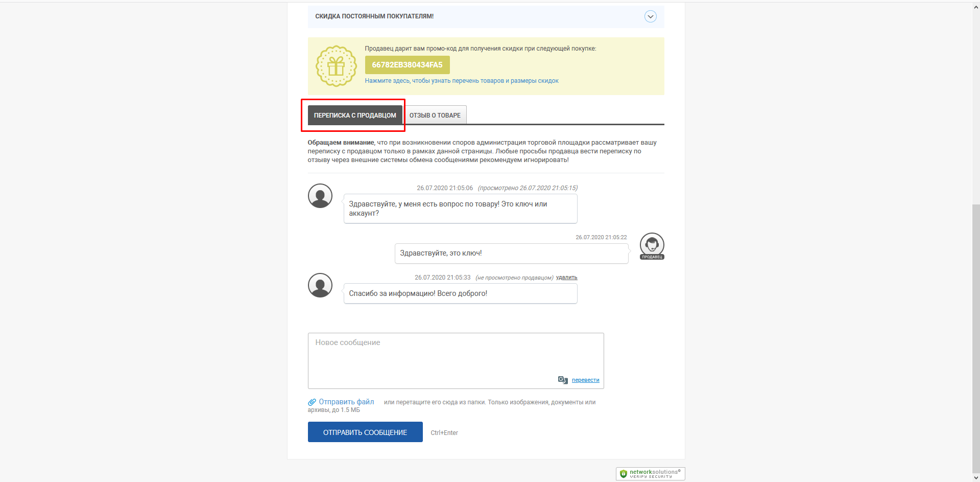This screenshot has height=482, width=980.
Task: Open the Отправить файл link
Action: (x=346, y=402)
